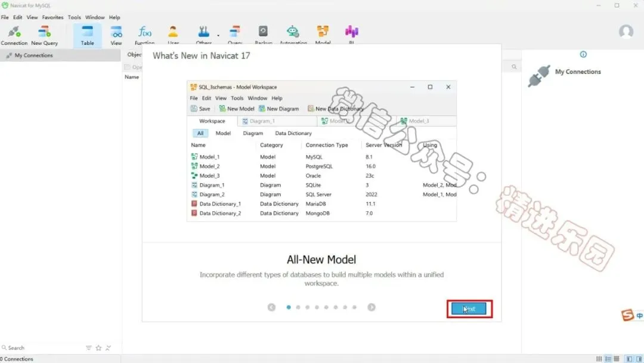Create a New Query from toolbar
The image size is (644, 363).
pos(44,35)
